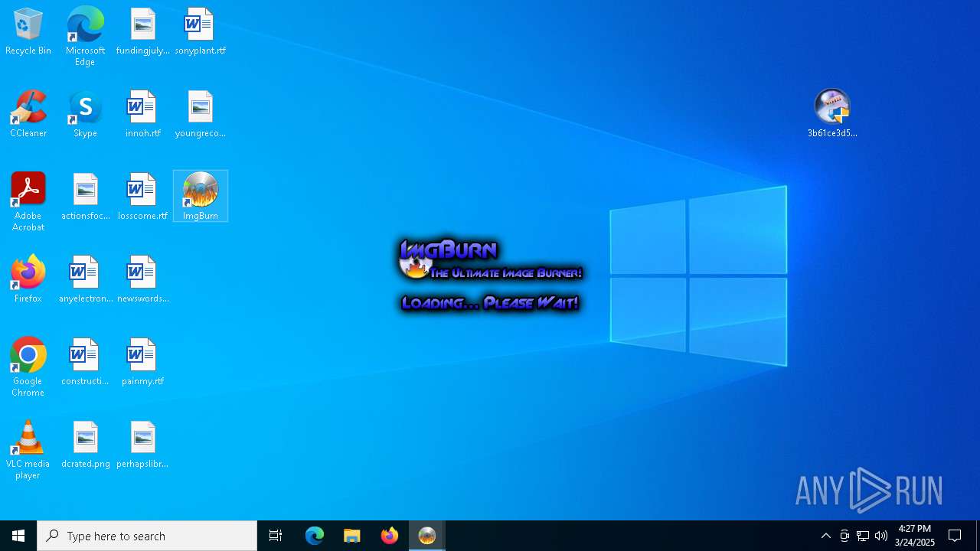
Task: Open File Explorer from the taskbar
Action: (352, 536)
